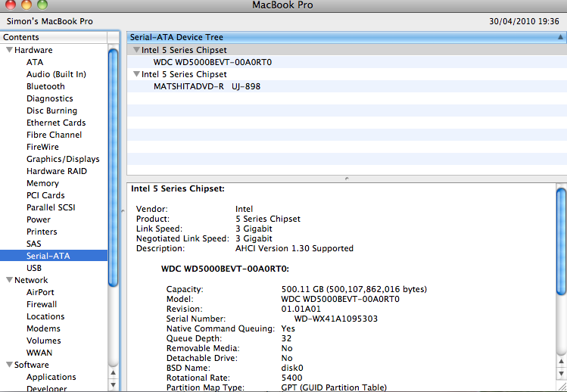This screenshot has width=567, height=392.
Task: Open Power info
Action: pos(39,219)
